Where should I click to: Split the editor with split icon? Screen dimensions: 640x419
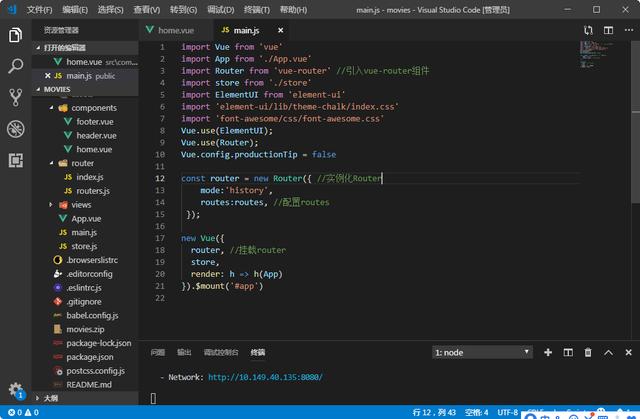[x=608, y=30]
